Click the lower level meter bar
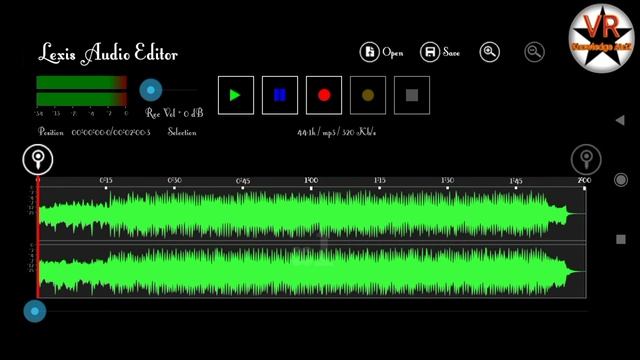 [x=82, y=99]
